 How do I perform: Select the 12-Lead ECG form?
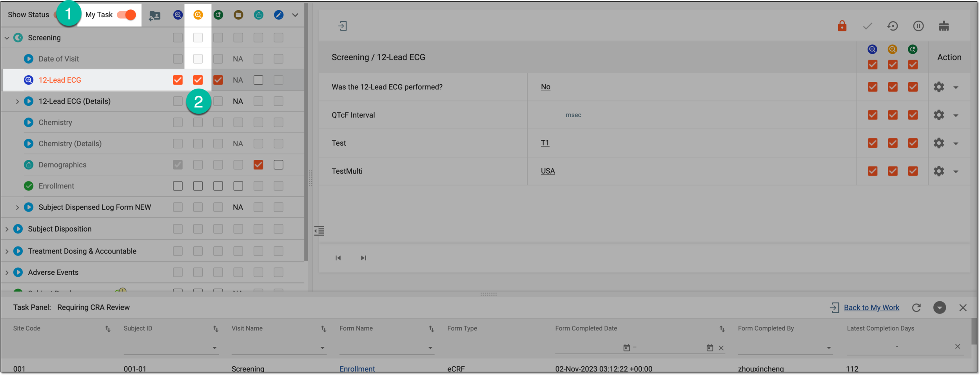pyautogui.click(x=60, y=80)
